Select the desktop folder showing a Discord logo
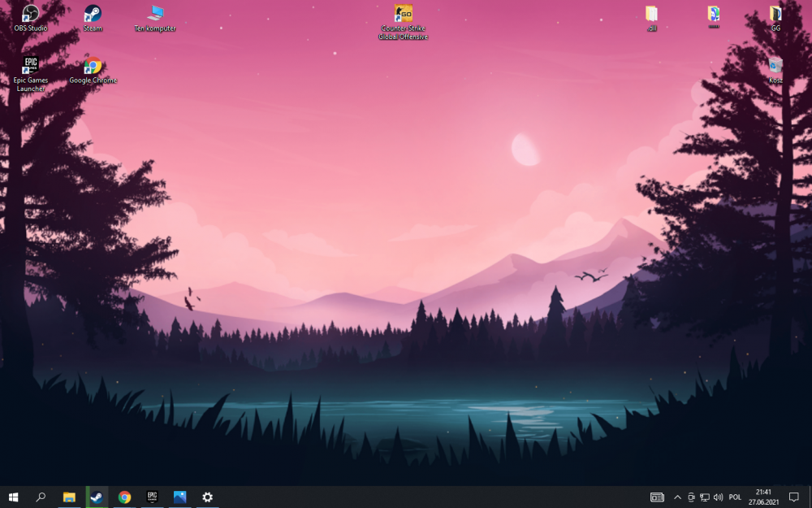 tap(714, 16)
